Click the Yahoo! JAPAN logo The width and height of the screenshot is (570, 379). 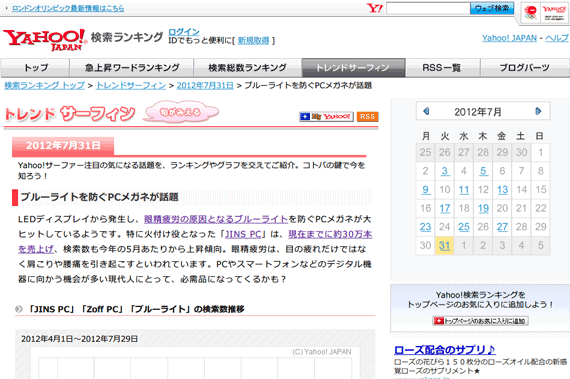tap(45, 39)
